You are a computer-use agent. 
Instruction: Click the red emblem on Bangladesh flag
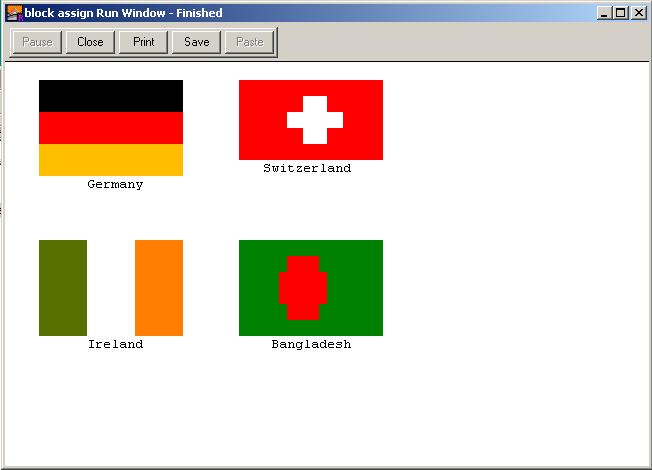pos(303,288)
